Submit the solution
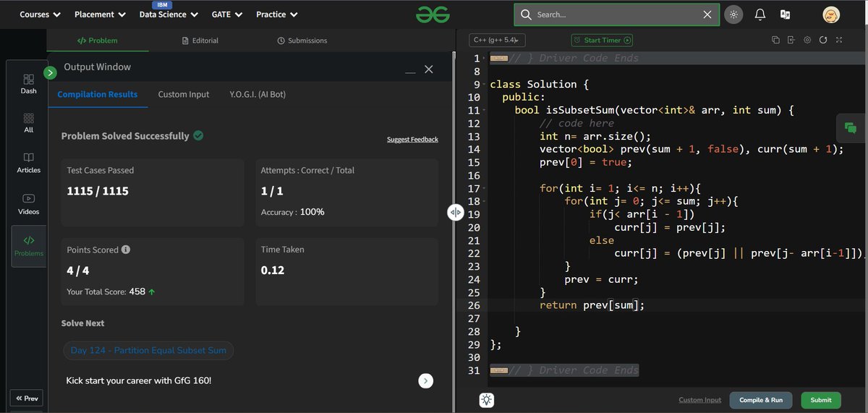The height and width of the screenshot is (413, 868). [821, 400]
